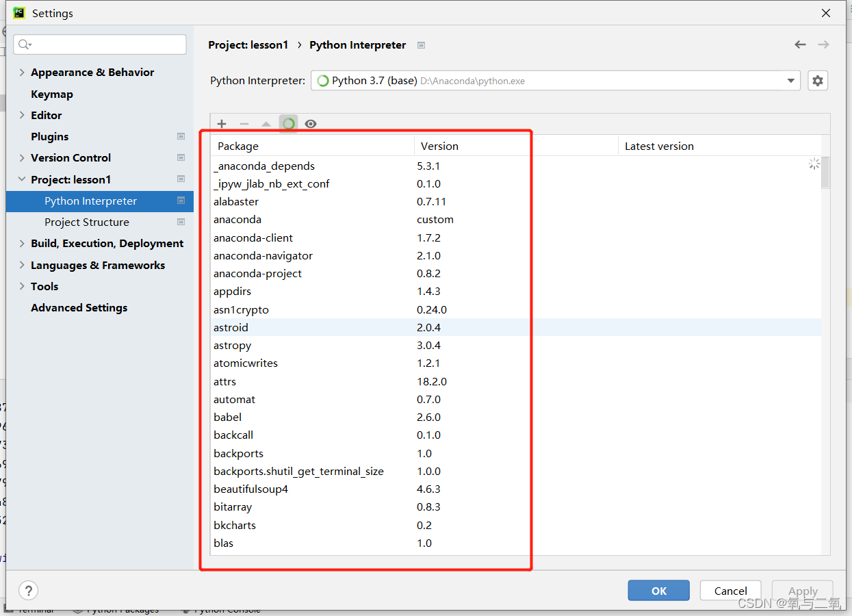Expand the Tools settings group
Viewport: 852px width, 616px height.
click(x=22, y=287)
